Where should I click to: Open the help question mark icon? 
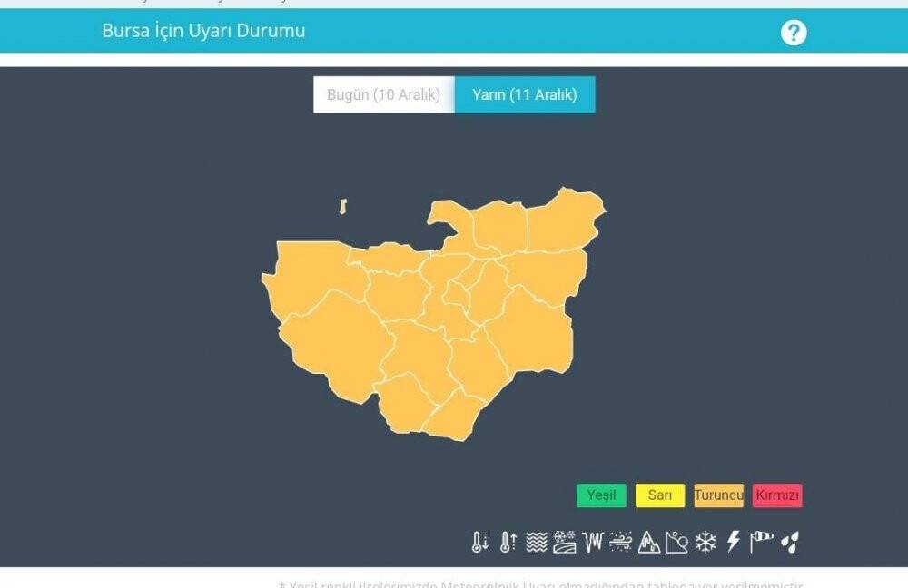click(x=795, y=32)
